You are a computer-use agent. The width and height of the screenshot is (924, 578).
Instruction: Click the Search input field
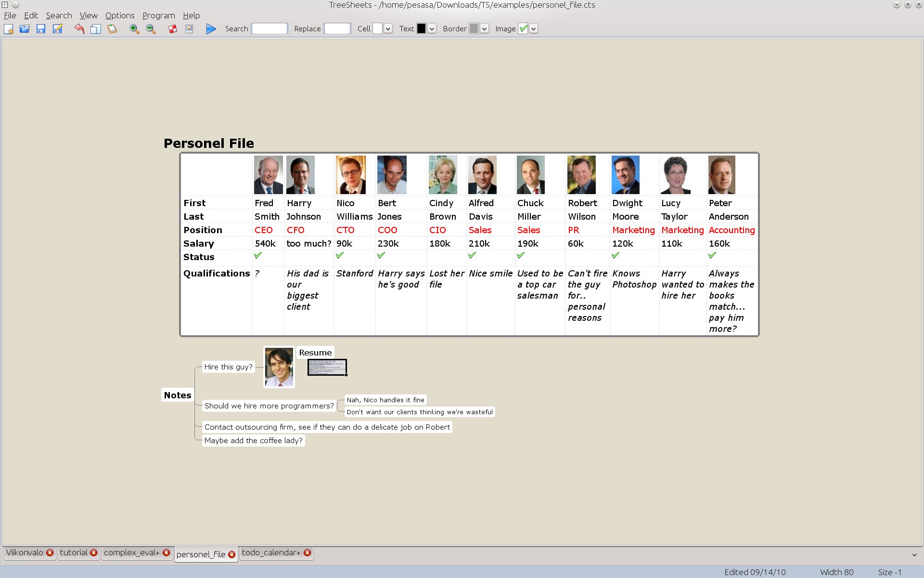(269, 28)
